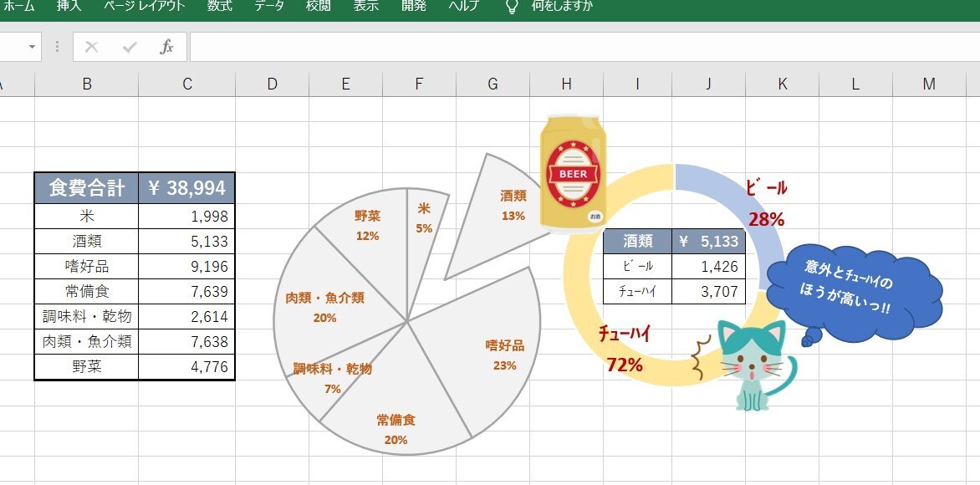Select the column I header
980x485 pixels.
637,84
